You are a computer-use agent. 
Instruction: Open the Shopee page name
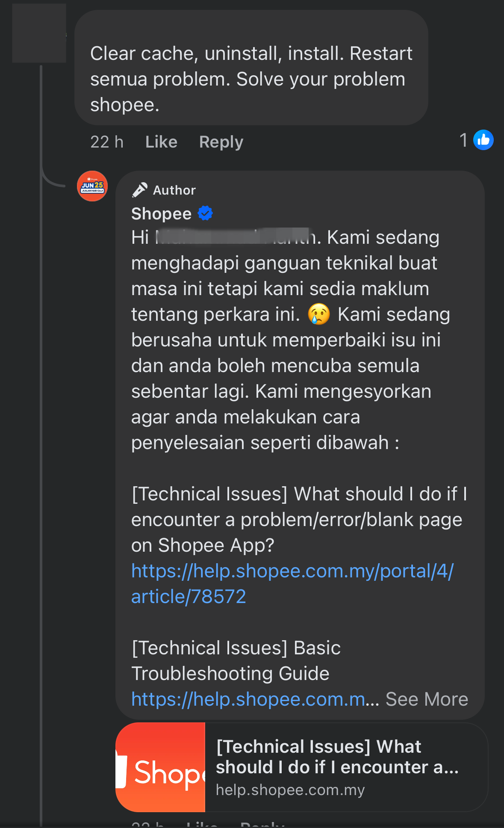coord(161,213)
